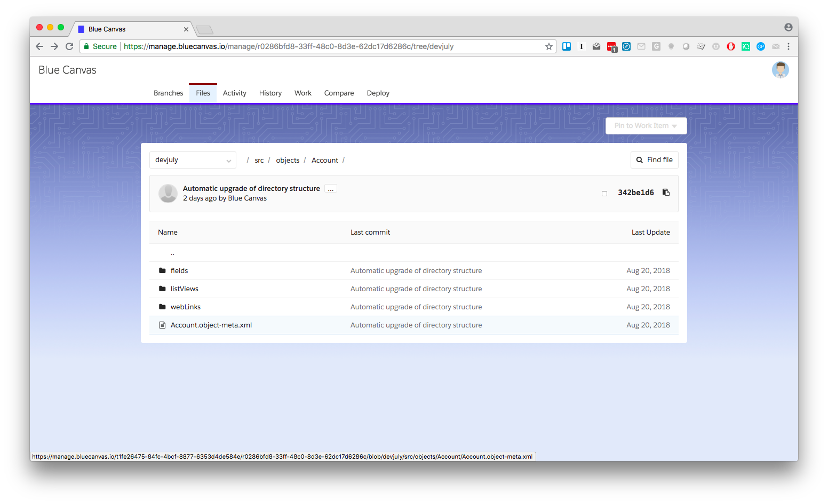
Task: Click the Trello extension icon
Action: 567,46
